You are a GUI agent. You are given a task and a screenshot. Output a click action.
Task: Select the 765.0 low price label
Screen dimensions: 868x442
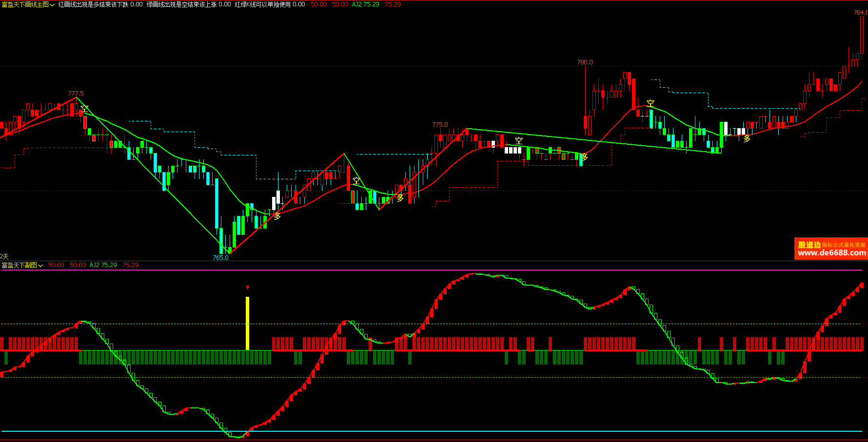pyautogui.click(x=220, y=257)
